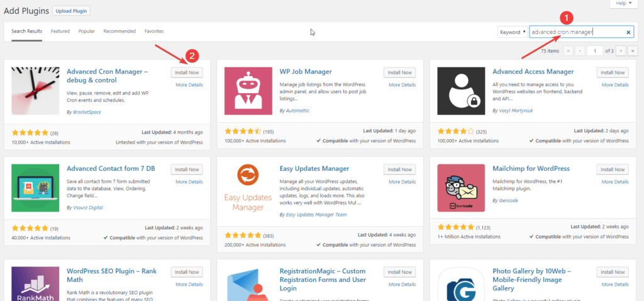Switch to the Popular tab
644x301 pixels.
pyautogui.click(x=87, y=31)
